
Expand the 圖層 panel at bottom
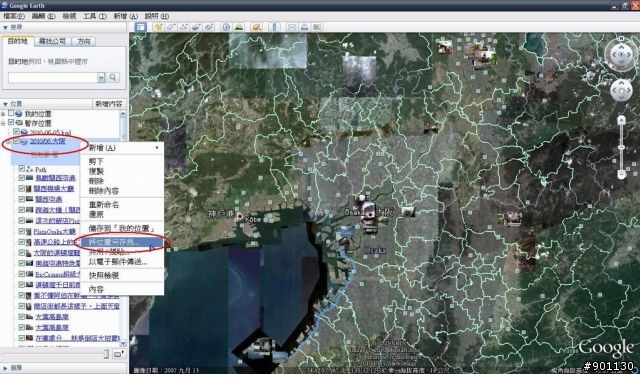(x=5, y=368)
